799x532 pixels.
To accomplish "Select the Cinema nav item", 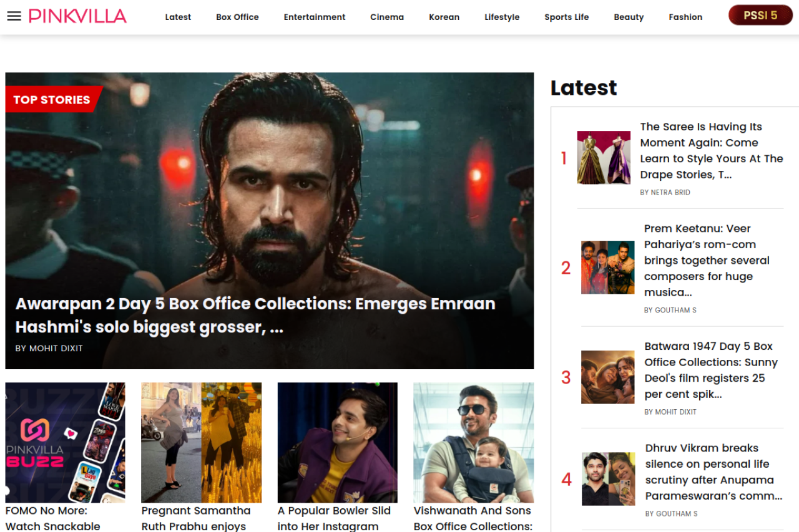I will pyautogui.click(x=387, y=17).
